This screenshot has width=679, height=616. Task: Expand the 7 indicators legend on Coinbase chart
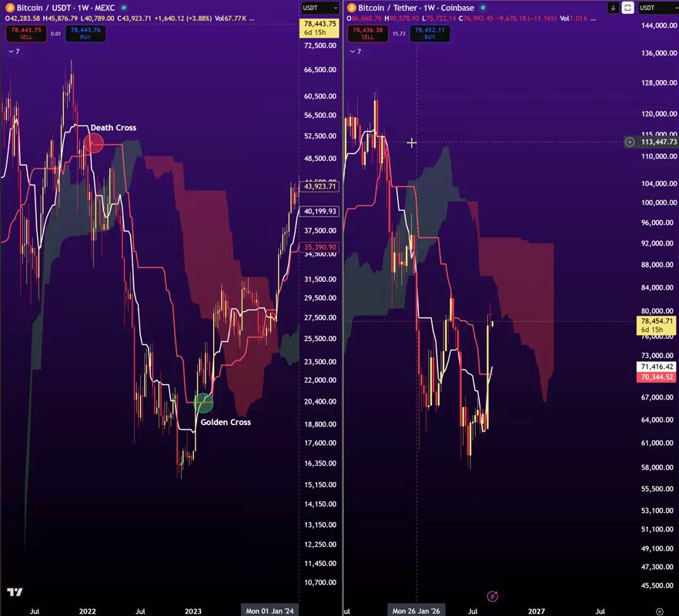[x=356, y=51]
